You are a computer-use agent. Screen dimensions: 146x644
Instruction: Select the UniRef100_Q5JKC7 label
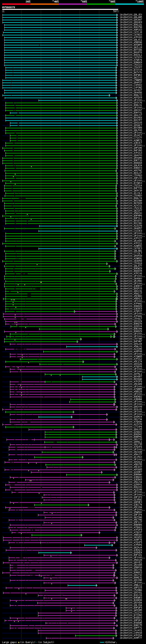(x=131, y=135)
